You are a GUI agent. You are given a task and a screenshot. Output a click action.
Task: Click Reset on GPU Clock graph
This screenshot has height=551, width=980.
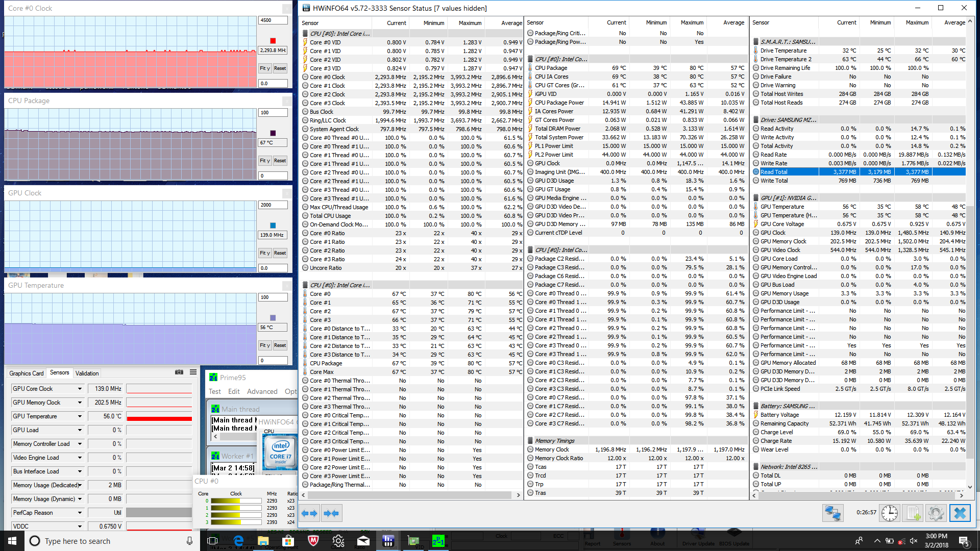pyautogui.click(x=280, y=253)
